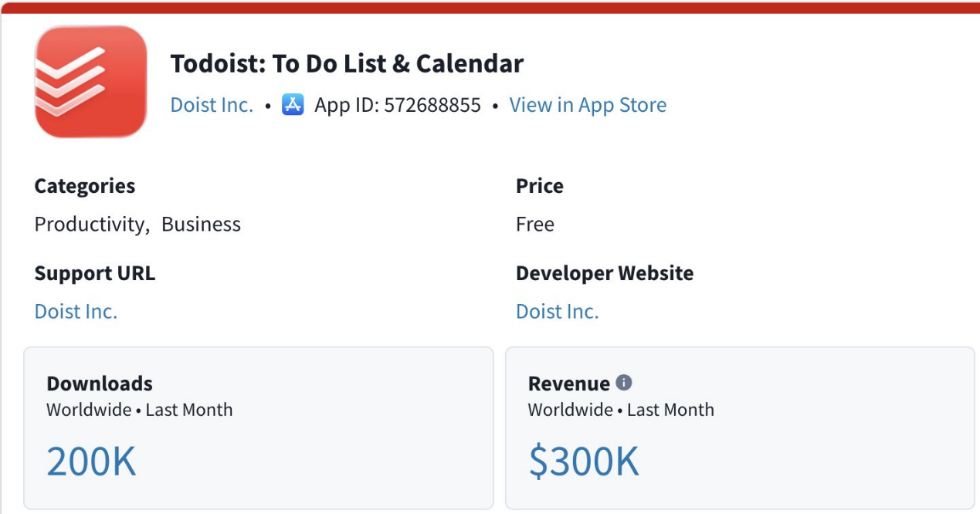Click the Todoist: To Do List & Calendar title
This screenshot has width=980, height=514.
347,63
